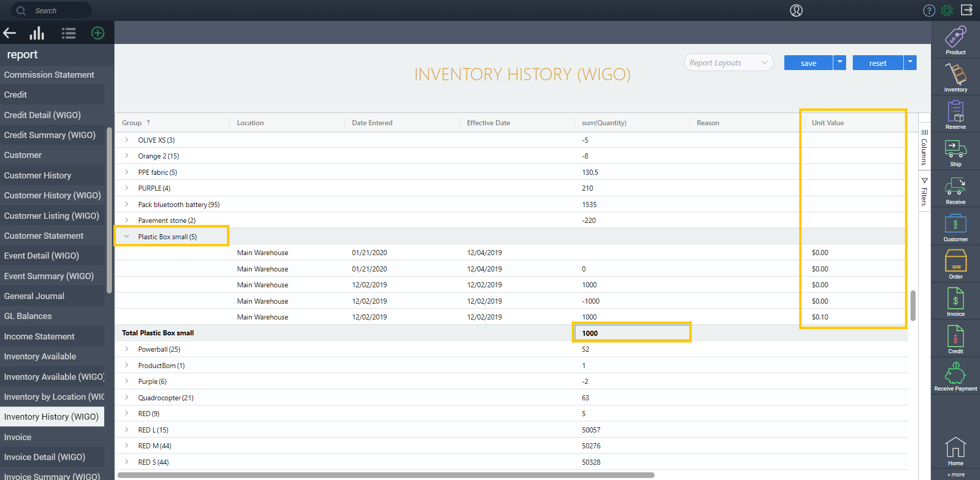Open the Credit Detail (WIGO) report
The image size is (980, 480).
(52, 115)
